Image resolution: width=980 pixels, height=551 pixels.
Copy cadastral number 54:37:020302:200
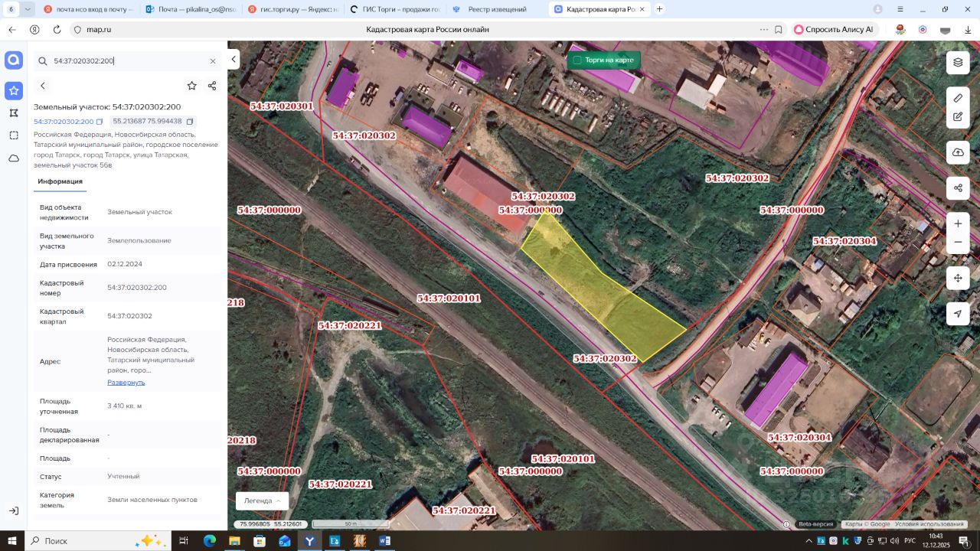(x=100, y=122)
